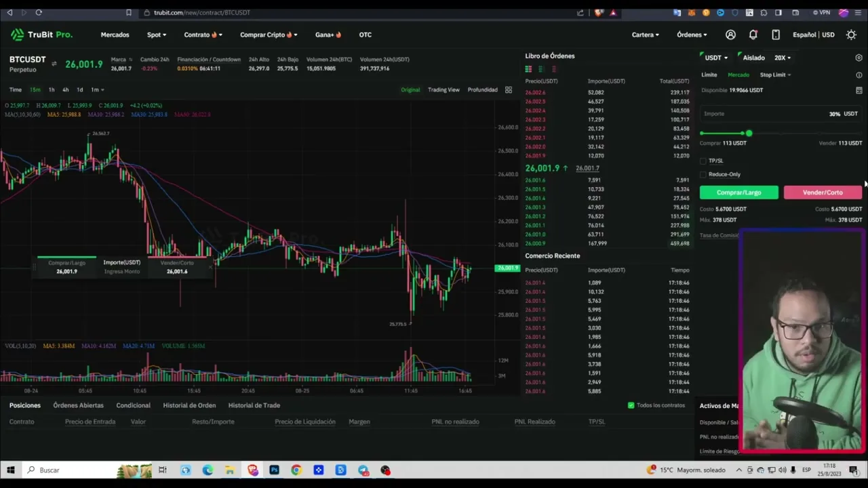Screen dimensions: 868x488
Task: Click the Brave shields icon in address bar
Action: pos(599,12)
